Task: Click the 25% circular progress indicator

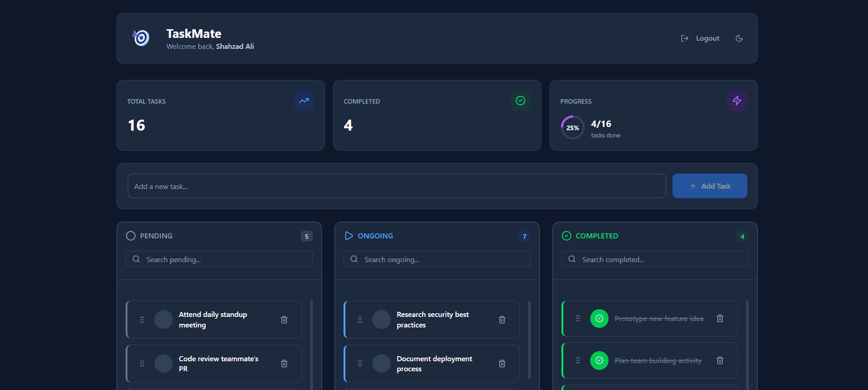Action: point(572,128)
